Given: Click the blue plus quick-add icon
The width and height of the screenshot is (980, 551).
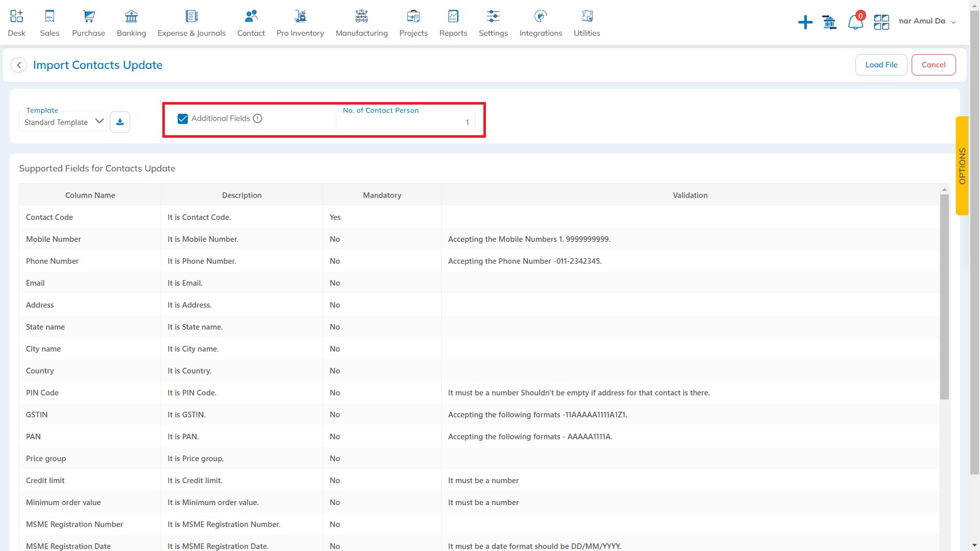Looking at the screenshot, I should 805,22.
